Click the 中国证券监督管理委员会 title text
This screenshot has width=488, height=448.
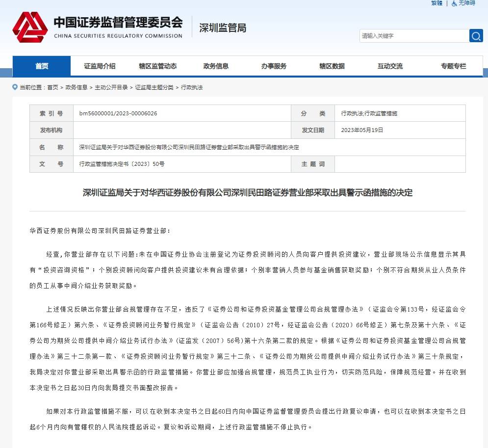[x=118, y=22]
